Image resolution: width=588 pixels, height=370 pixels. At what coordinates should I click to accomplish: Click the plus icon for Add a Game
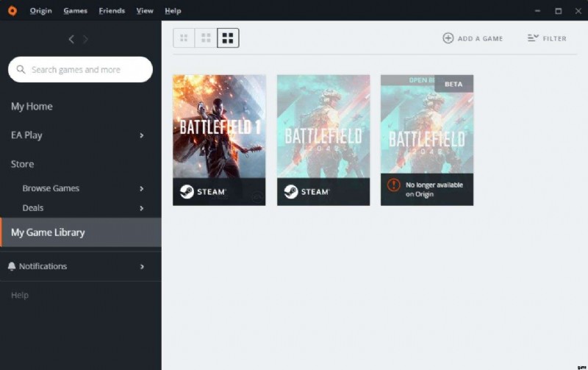pos(448,38)
